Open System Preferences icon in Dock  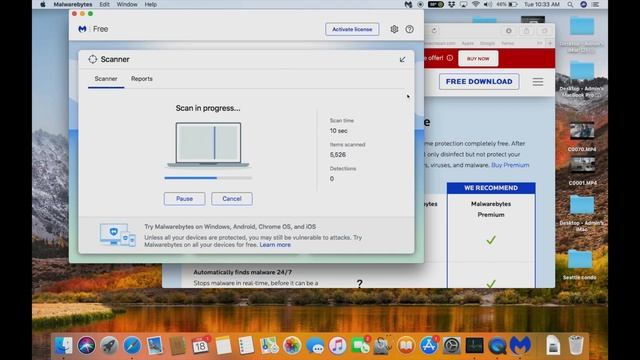click(451, 346)
